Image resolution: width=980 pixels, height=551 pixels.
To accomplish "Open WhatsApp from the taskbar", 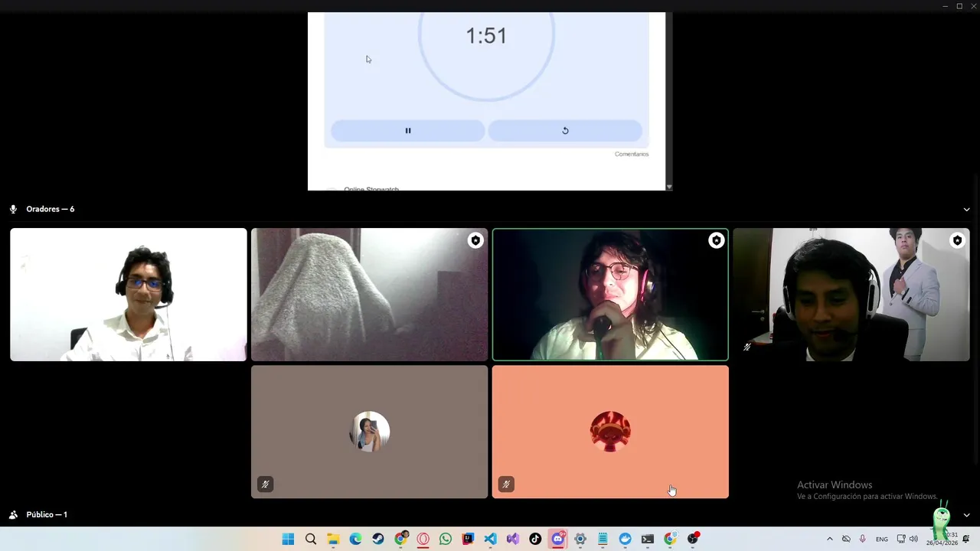I will (x=446, y=539).
